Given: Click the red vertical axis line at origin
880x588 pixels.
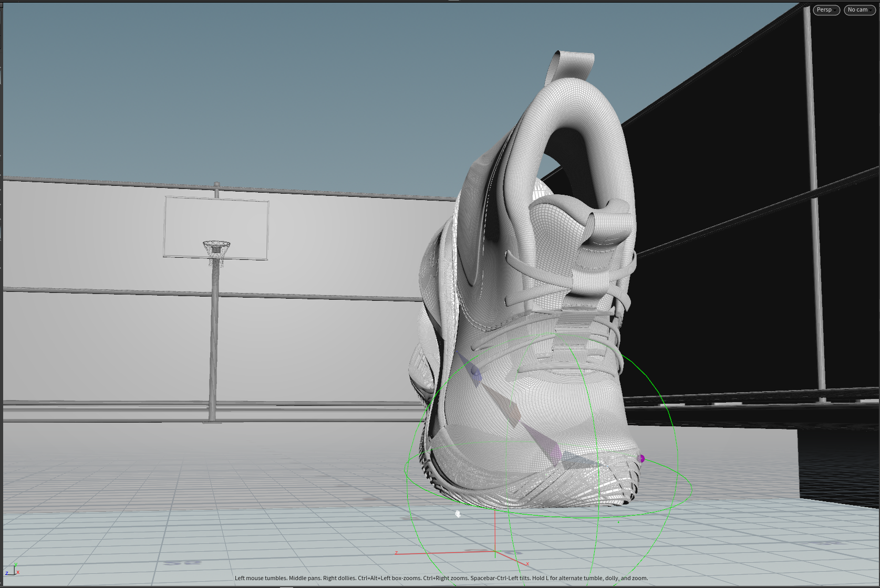Looking at the screenshot, I should click(495, 531).
